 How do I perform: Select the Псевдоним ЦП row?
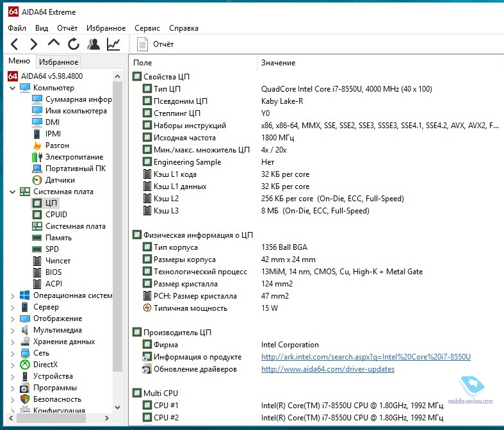coord(316,101)
